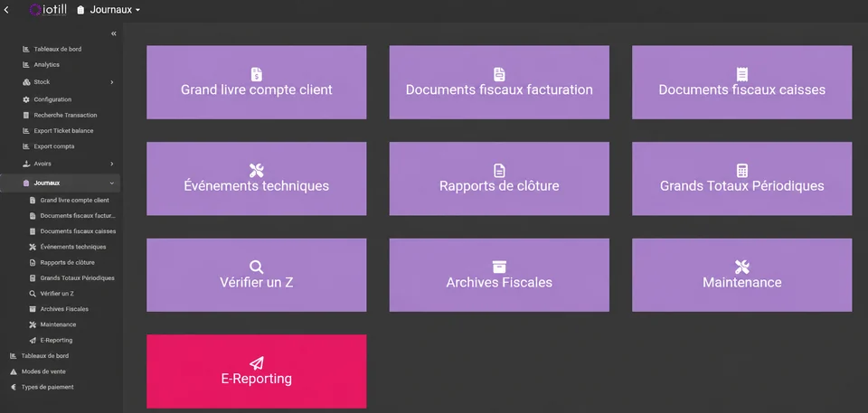Click sidebar Archives Fiscales box icon
The width and height of the screenshot is (868, 413).
(x=33, y=309)
